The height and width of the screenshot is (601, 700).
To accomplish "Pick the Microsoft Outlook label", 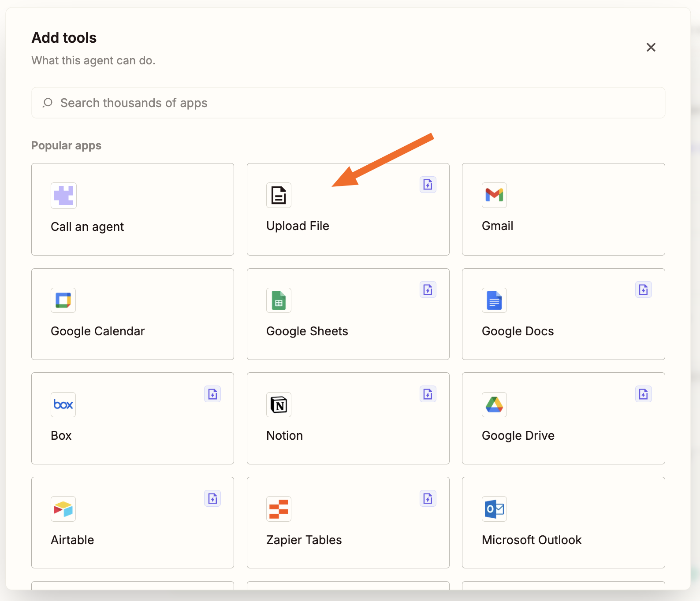I will coord(532,540).
